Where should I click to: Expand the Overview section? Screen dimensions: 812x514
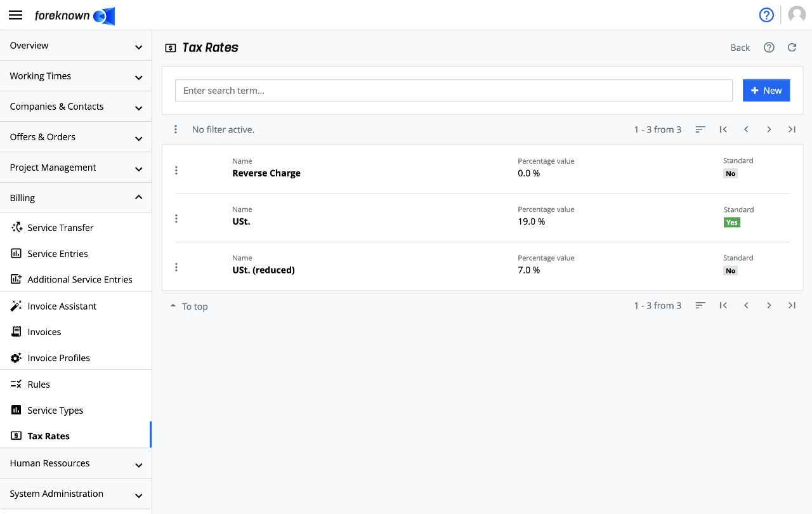pyautogui.click(x=75, y=46)
